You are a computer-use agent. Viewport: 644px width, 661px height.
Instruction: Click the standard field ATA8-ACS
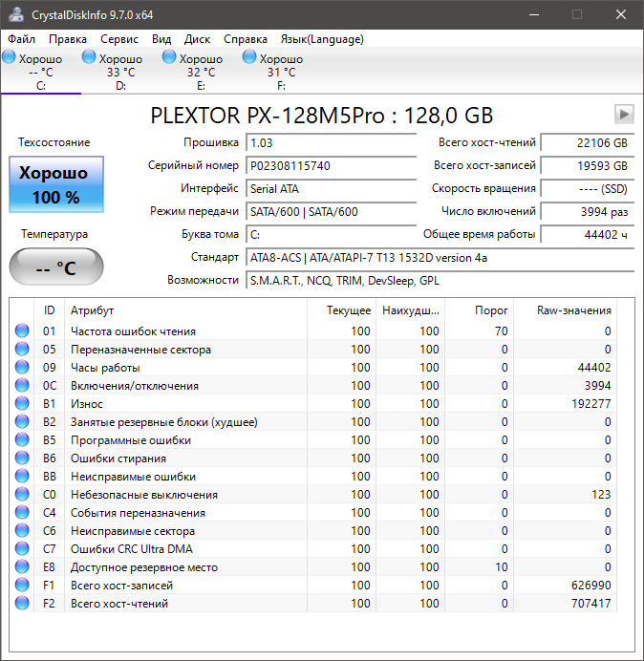[x=440, y=258]
